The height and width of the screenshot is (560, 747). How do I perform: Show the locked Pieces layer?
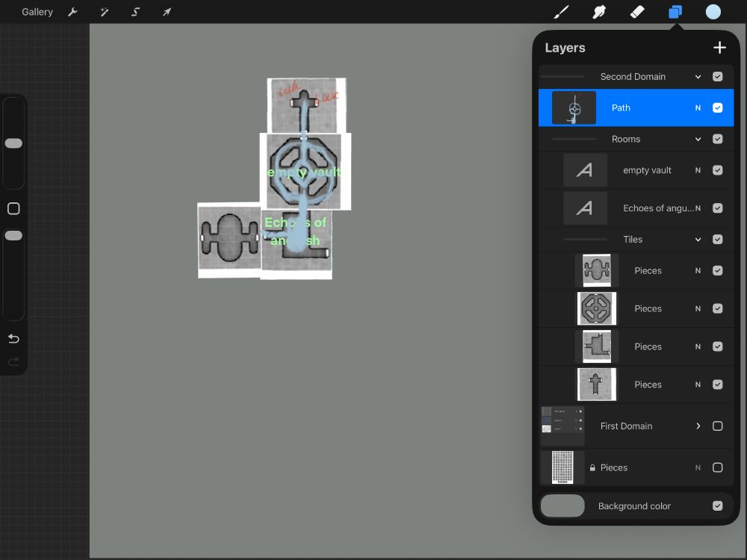coord(717,467)
